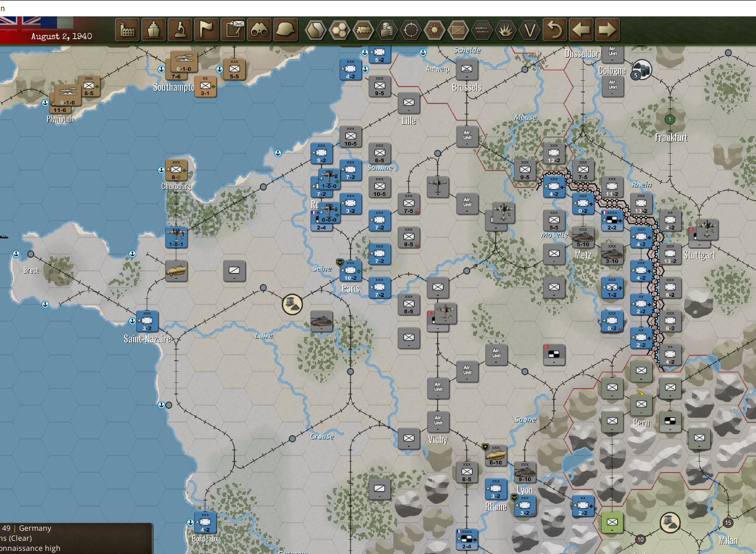This screenshot has width=756, height=554.
Task: Click the British flag banner
Action: click(20, 22)
